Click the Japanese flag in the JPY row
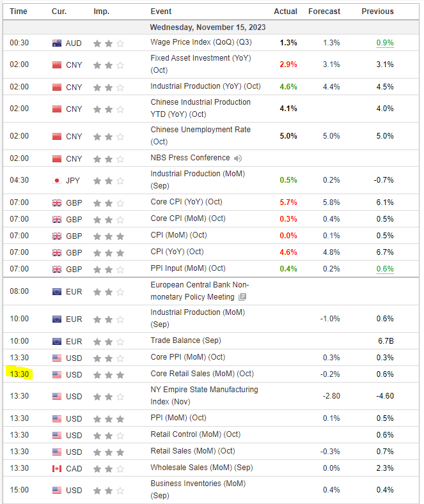Image resolution: width=424 pixels, height=504 pixels. coord(58,180)
